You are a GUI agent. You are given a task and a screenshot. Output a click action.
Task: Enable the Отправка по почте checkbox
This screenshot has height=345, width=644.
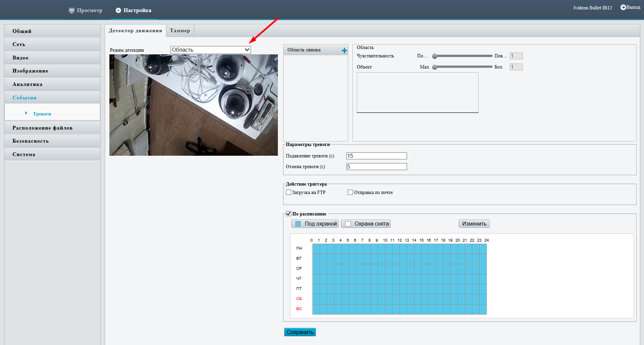pos(350,192)
